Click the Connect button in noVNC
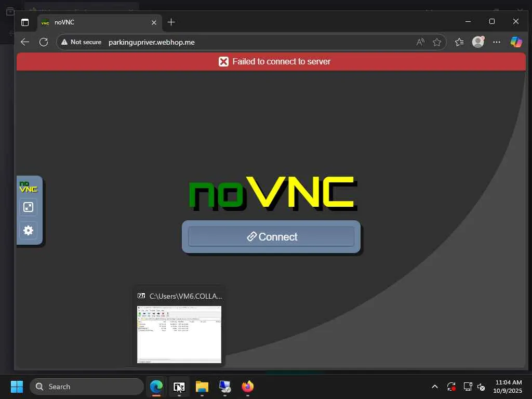The image size is (532, 399). pyautogui.click(x=271, y=236)
